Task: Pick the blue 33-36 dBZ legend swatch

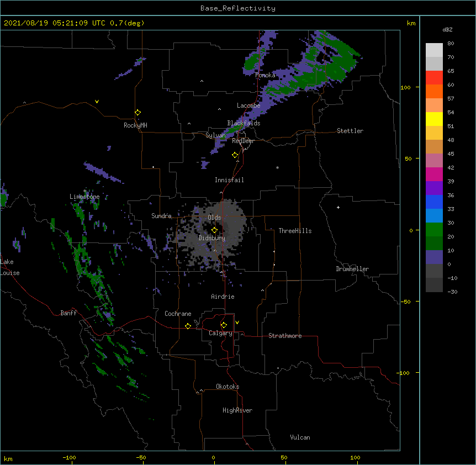Action: [434, 202]
